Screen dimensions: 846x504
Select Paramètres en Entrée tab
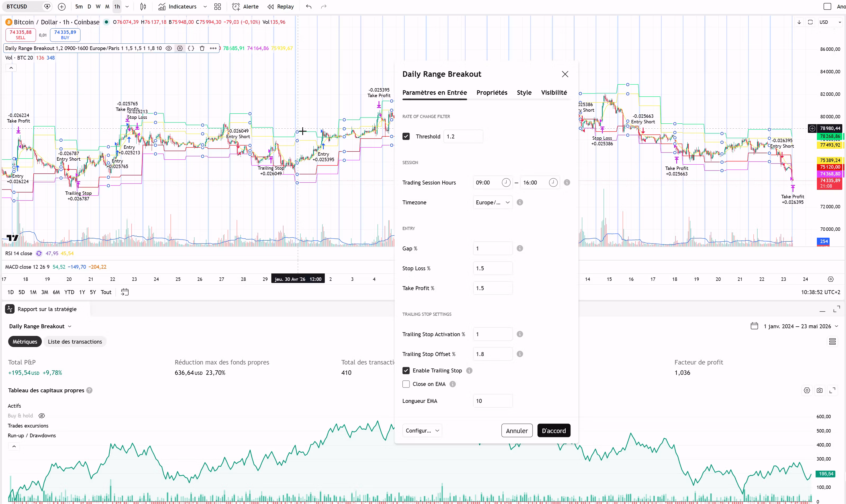click(434, 92)
